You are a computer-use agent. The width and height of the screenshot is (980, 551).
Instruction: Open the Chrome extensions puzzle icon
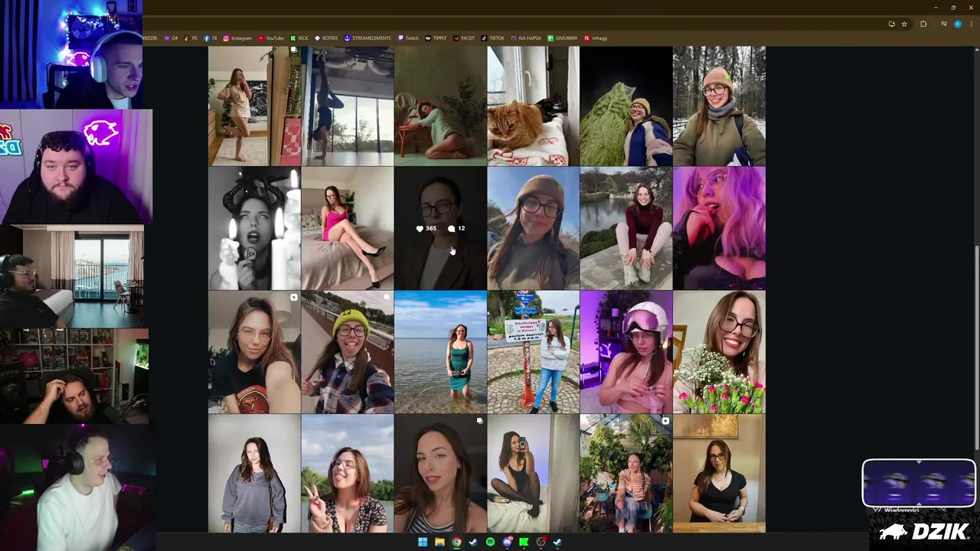[923, 24]
